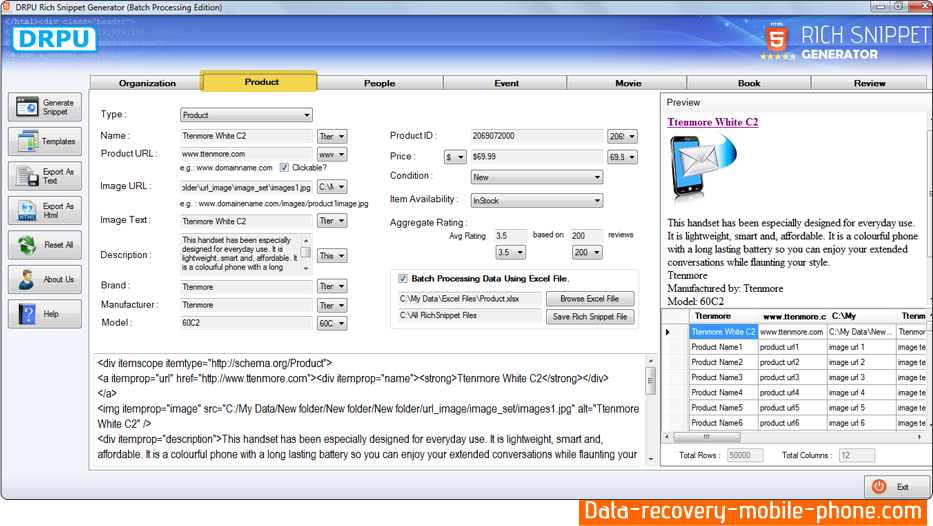Click the Exit power icon
933x526 pixels.
tap(879, 486)
